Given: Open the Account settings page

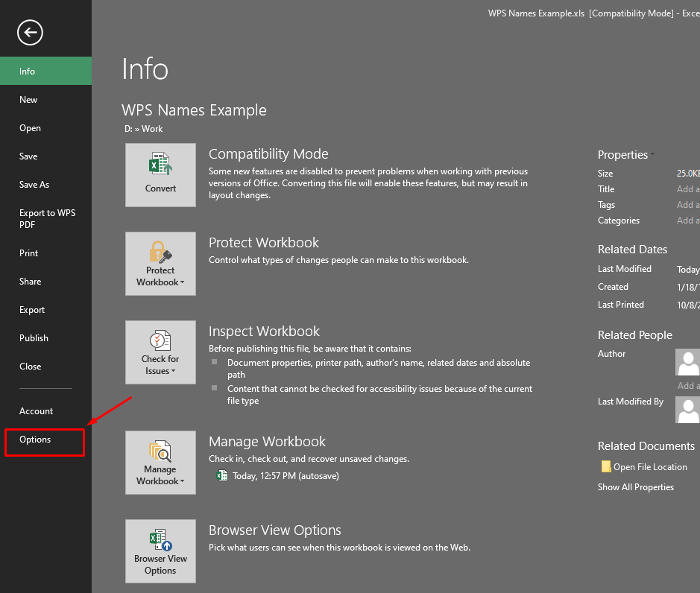Looking at the screenshot, I should (36, 410).
